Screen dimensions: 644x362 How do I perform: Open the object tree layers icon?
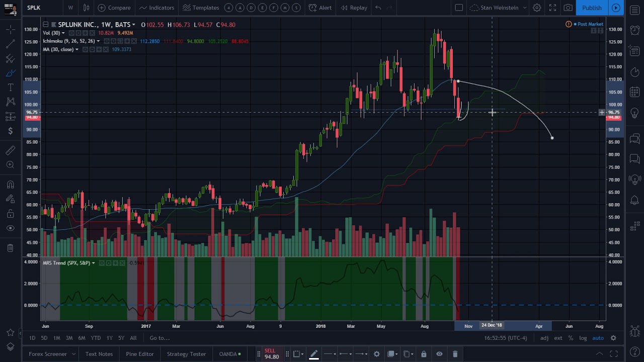tap(10, 347)
